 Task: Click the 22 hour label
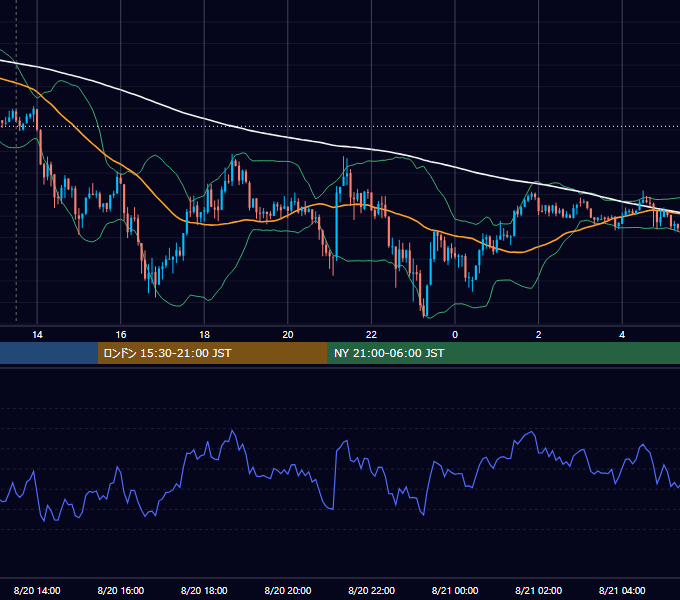point(371,335)
